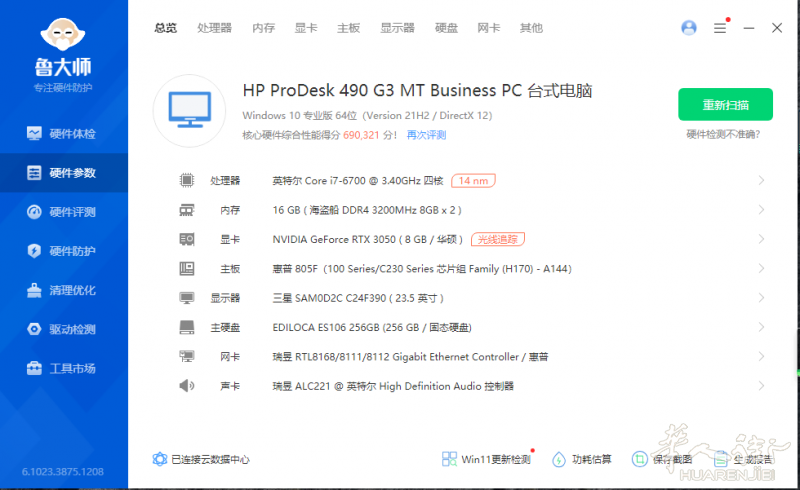Open Win11更新检测 tool
Image resolution: width=800 pixels, height=490 pixels.
[x=487, y=459]
